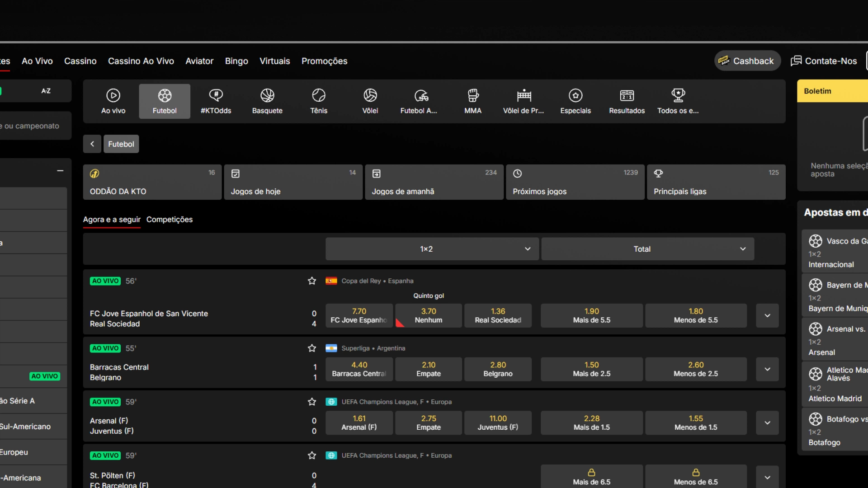Favorite the St. Pölten (F) match star
Screen dimensions: 868x488
[312, 455]
